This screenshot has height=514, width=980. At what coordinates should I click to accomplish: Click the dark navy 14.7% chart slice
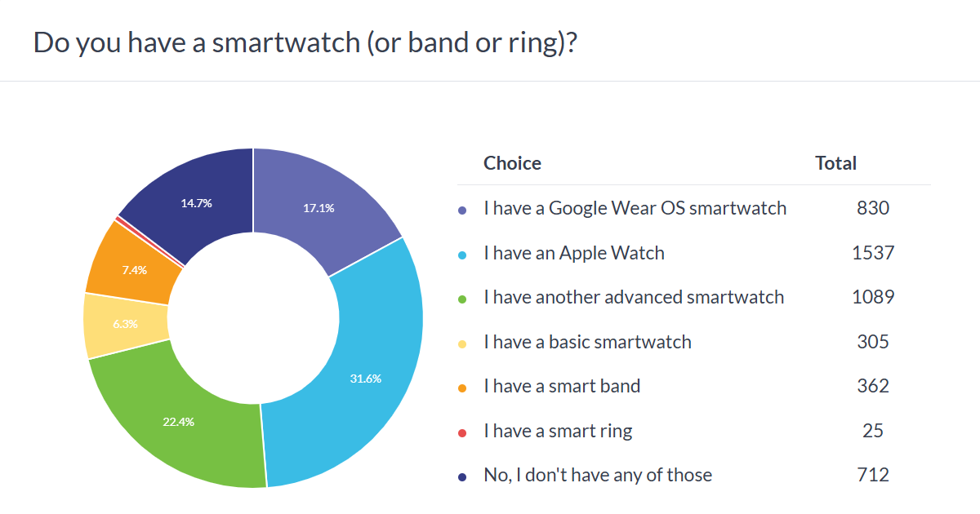coord(196,200)
